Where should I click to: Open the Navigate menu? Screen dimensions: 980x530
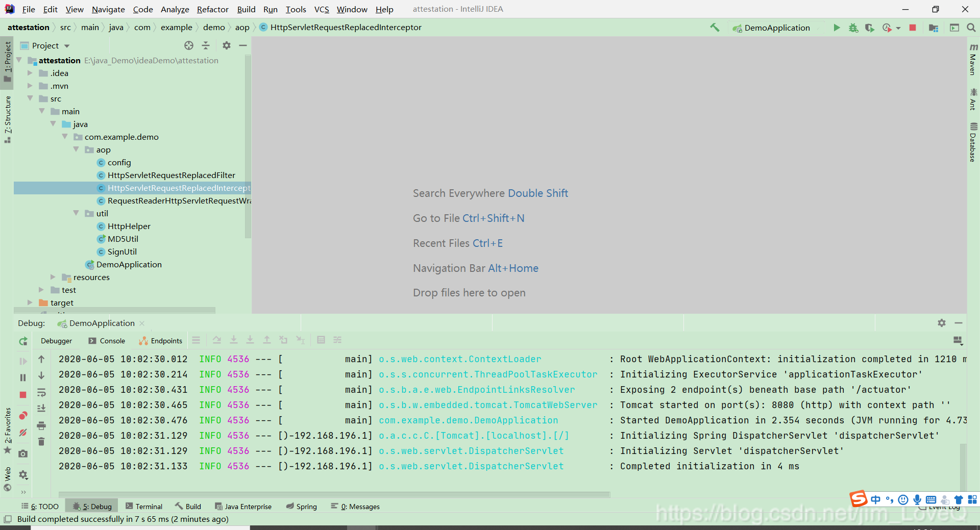108,9
